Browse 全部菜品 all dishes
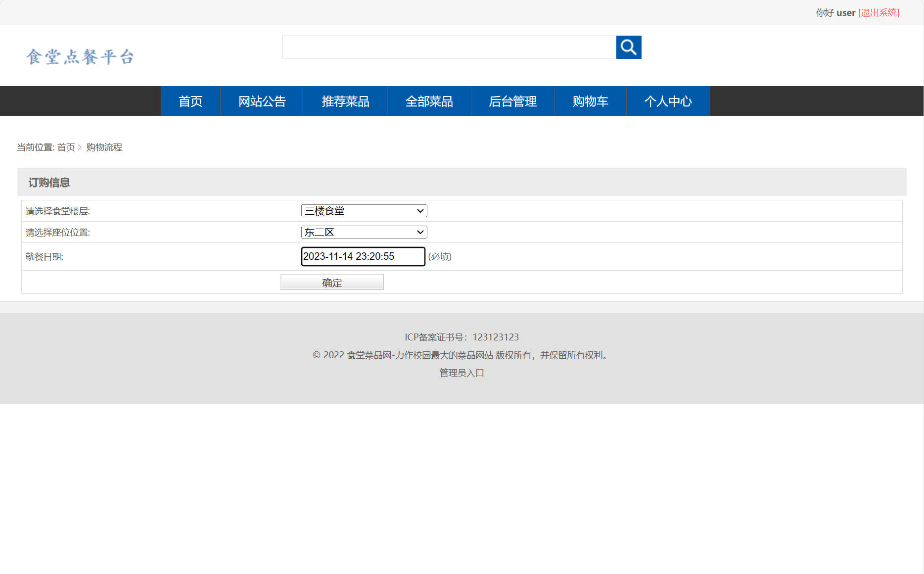Image resolution: width=924 pixels, height=574 pixels. [429, 101]
